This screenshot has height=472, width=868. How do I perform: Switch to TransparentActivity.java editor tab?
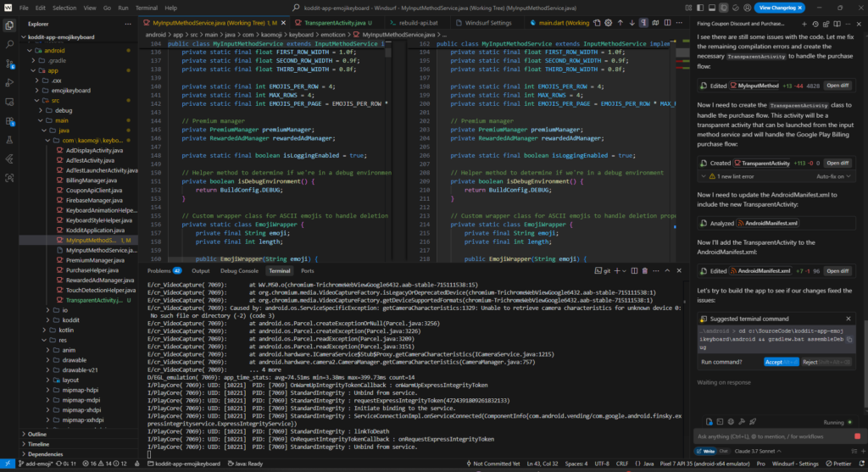tap(335, 23)
